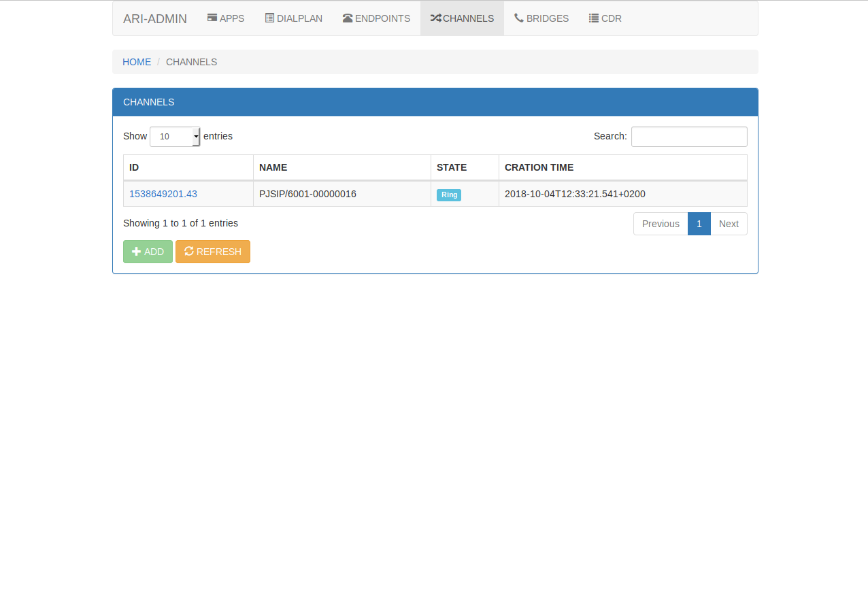The image size is (868, 608).
Task: Select the CHANNELS menu item
Action: click(x=462, y=18)
